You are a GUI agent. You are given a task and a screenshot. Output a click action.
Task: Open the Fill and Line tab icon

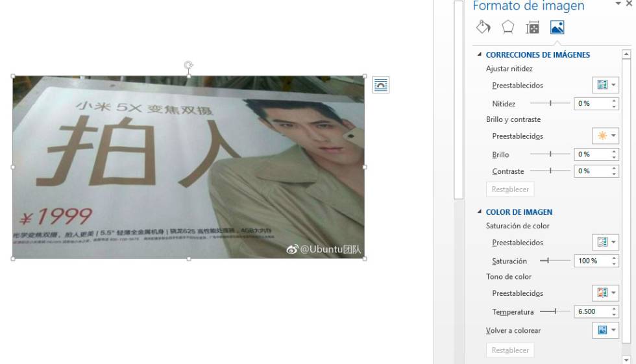(x=483, y=27)
